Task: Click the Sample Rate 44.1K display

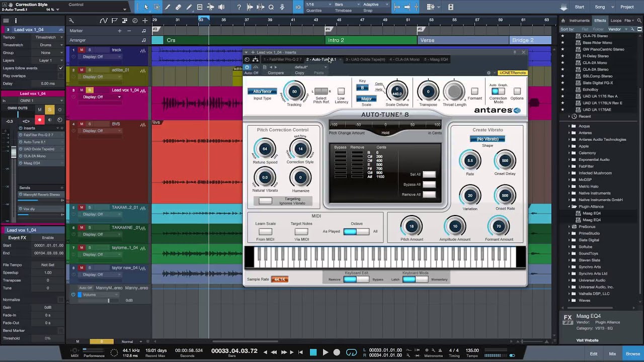Action: point(280,279)
